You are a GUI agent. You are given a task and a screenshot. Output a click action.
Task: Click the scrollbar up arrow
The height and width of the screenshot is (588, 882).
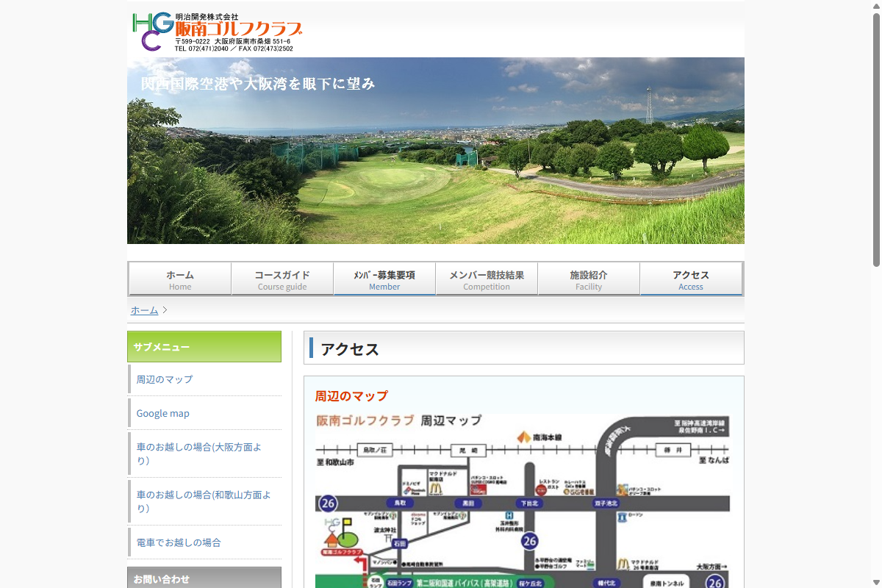(x=876, y=5)
